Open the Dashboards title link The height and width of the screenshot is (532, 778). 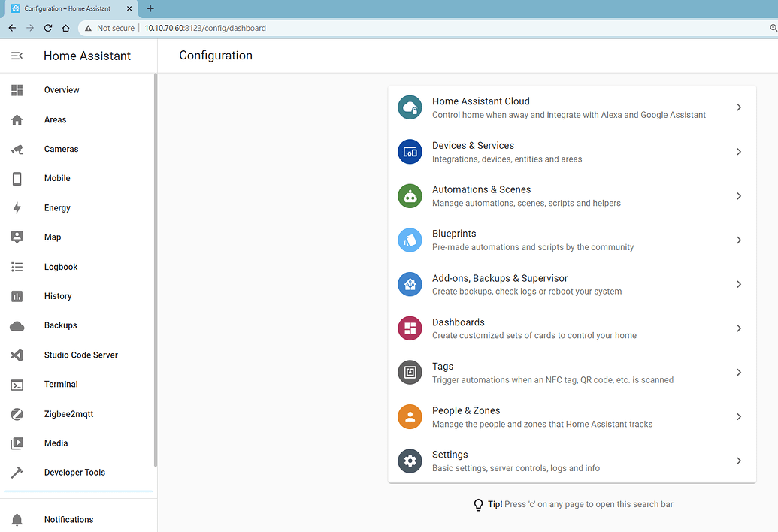pos(459,322)
